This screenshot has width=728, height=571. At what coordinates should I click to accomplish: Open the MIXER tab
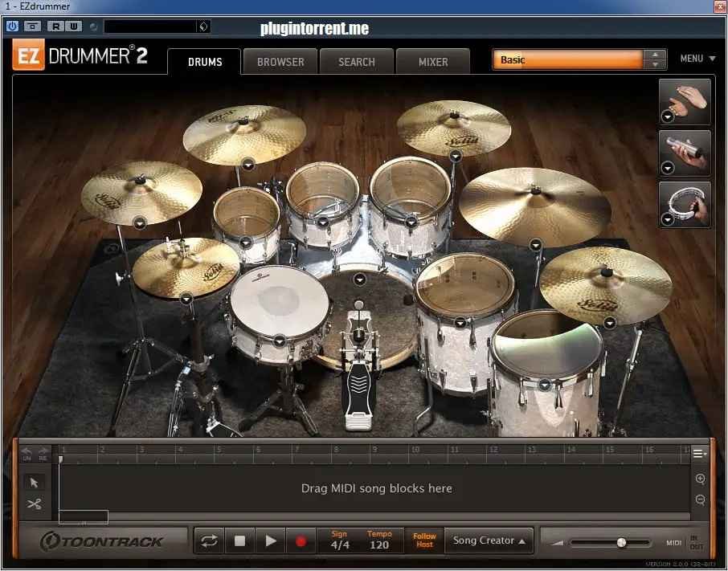pyautogui.click(x=433, y=62)
